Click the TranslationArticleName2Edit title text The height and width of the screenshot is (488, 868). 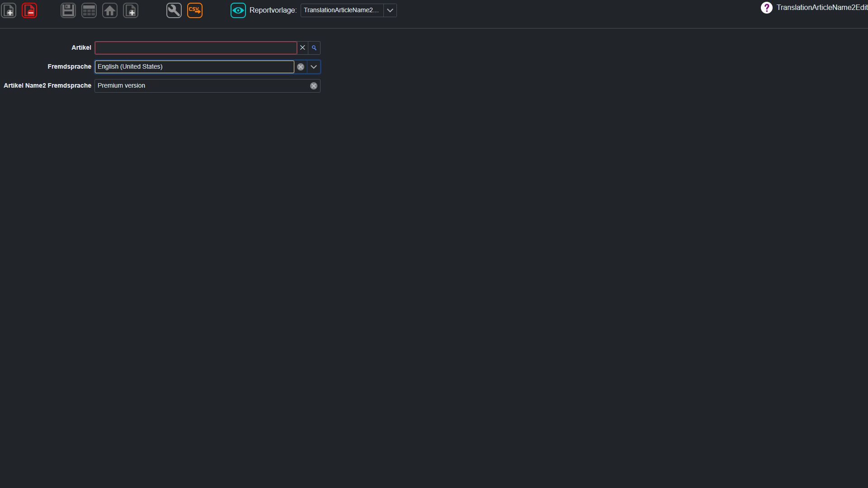(x=822, y=8)
